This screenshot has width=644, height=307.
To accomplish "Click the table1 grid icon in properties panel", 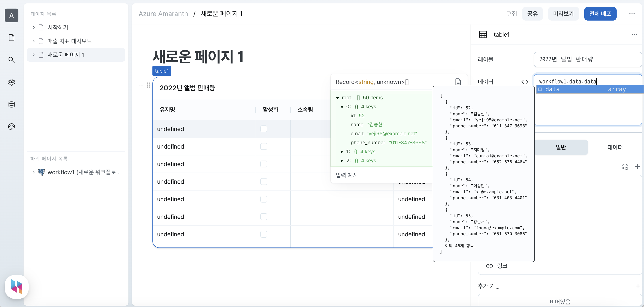I will [483, 34].
